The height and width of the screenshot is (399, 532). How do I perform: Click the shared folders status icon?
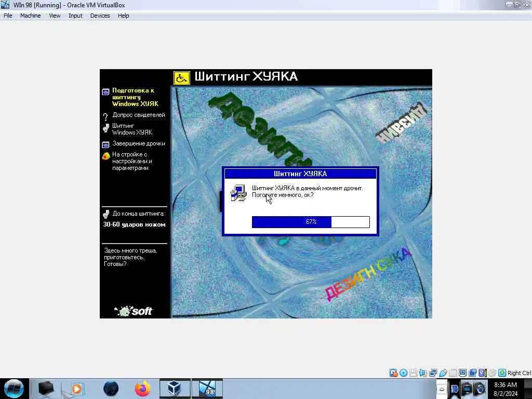(x=453, y=373)
